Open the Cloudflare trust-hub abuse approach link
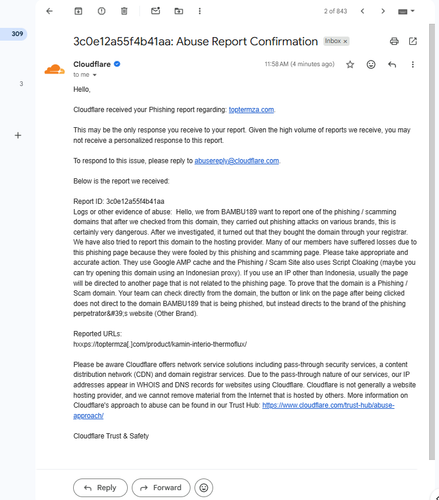This screenshot has width=439, height=500. 328,405
